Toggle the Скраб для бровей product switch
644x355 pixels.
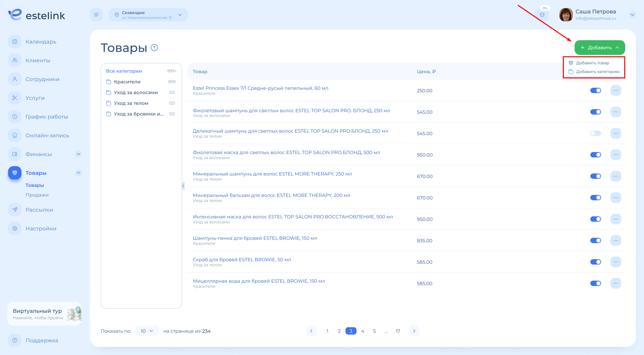tap(596, 262)
